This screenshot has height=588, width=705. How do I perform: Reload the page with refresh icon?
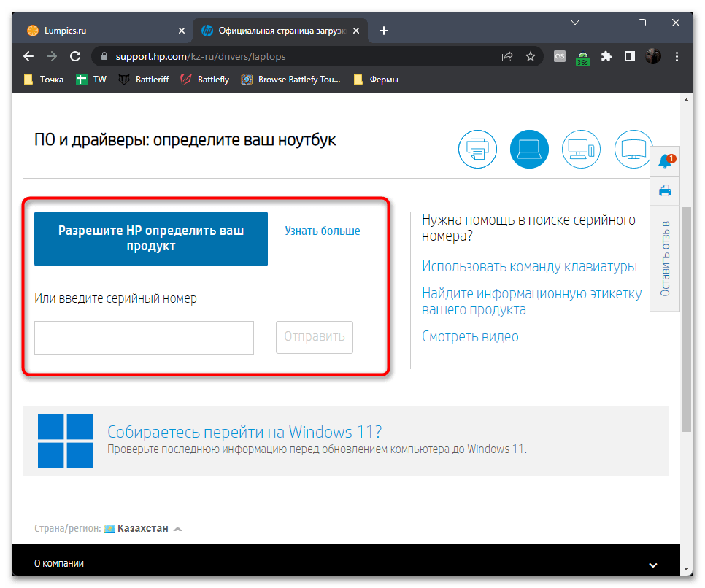coord(75,56)
